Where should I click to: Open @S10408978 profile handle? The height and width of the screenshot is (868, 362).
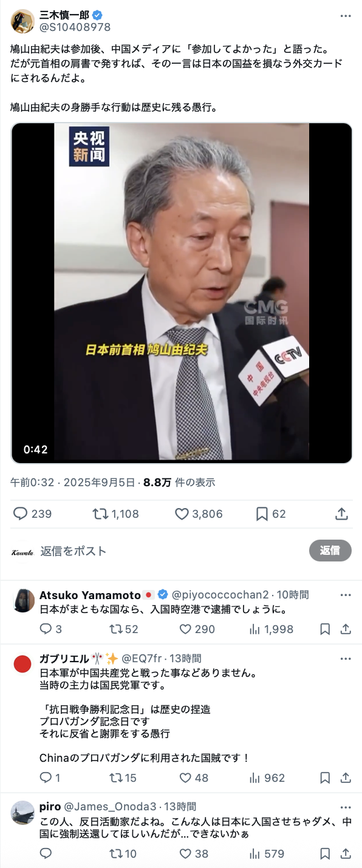(75, 27)
